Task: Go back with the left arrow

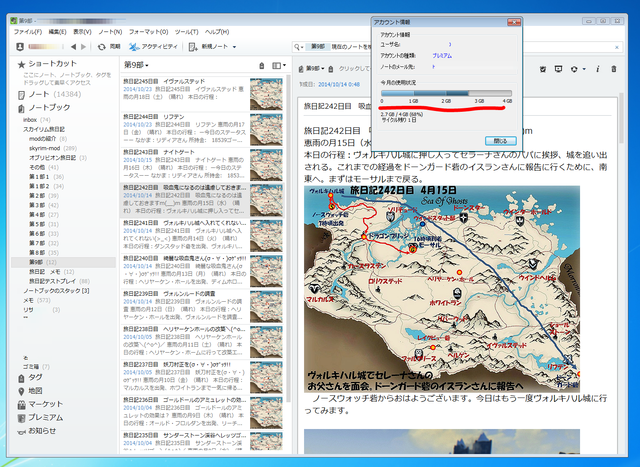Action: coord(73,47)
